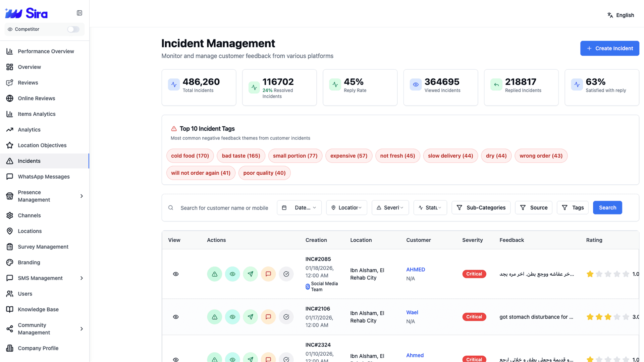Open WhatsApp Messages from the sidebar

(x=44, y=177)
